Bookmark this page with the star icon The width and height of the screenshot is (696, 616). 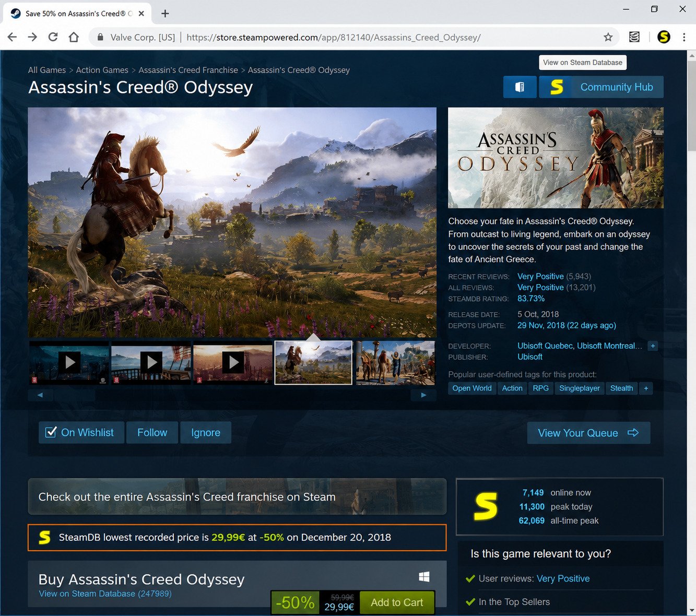coord(608,37)
